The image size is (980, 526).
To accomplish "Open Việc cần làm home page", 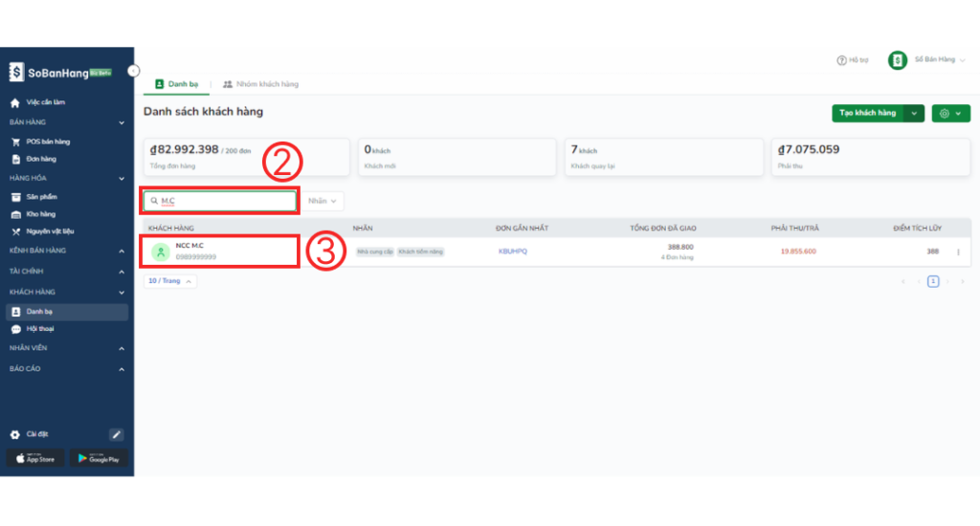I will coord(45,102).
